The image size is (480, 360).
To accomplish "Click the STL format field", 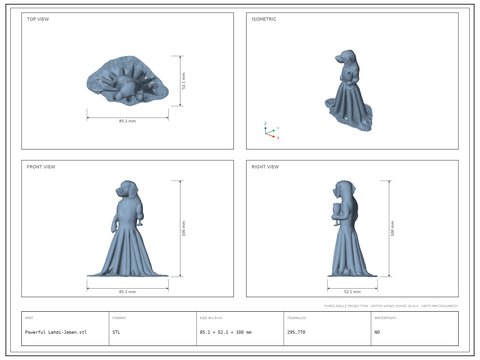I will [116, 332].
